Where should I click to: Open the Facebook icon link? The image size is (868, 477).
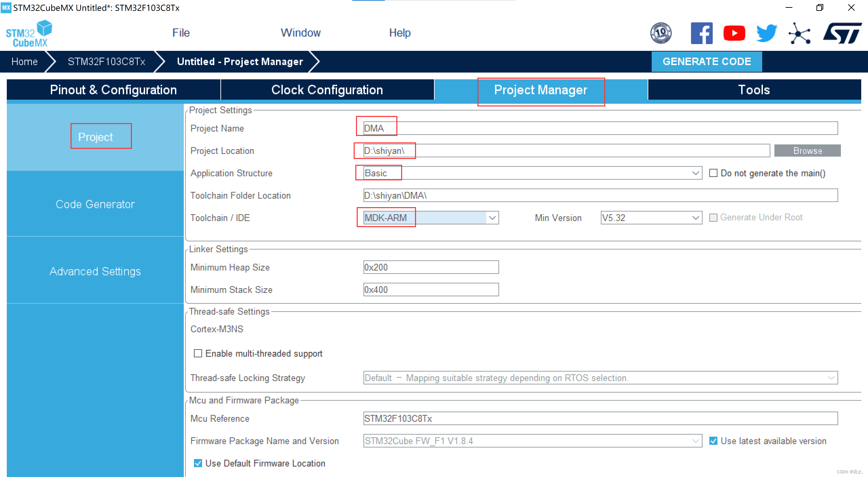[x=702, y=33]
